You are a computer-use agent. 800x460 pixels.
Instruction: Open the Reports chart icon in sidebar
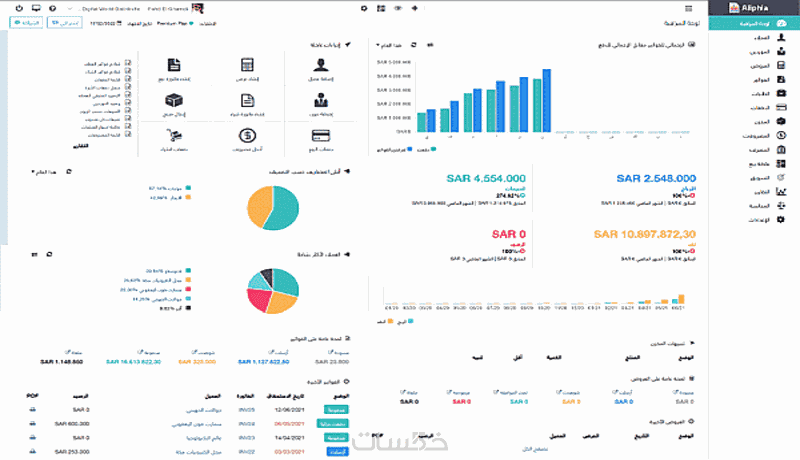point(781,191)
